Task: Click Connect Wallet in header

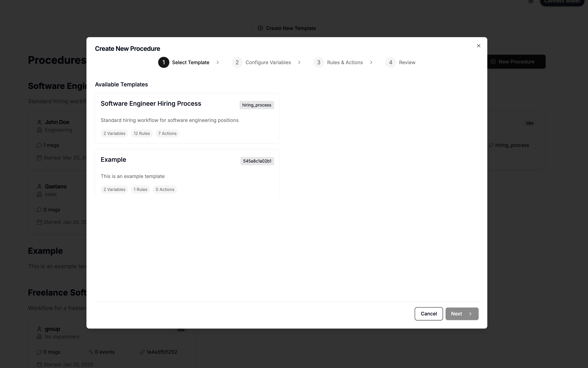Action: [562, 2]
